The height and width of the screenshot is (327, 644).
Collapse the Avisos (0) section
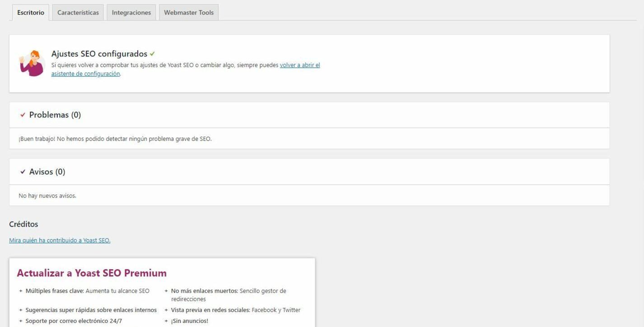[x=309, y=172]
